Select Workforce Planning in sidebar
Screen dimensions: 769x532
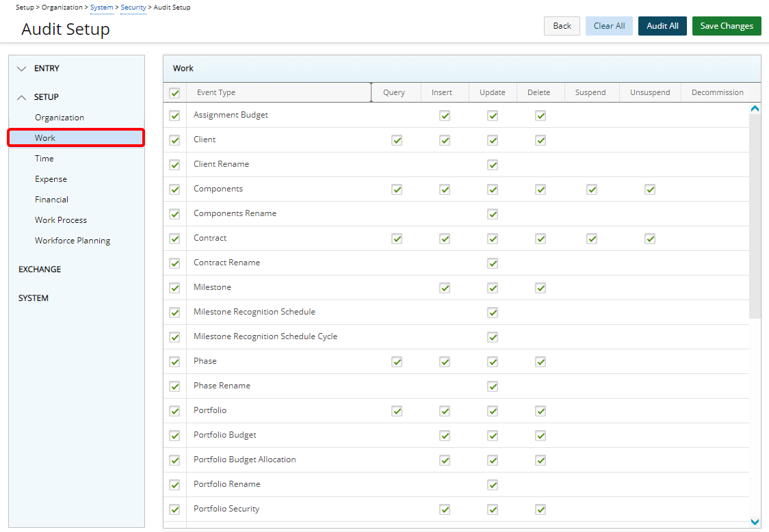[73, 241]
